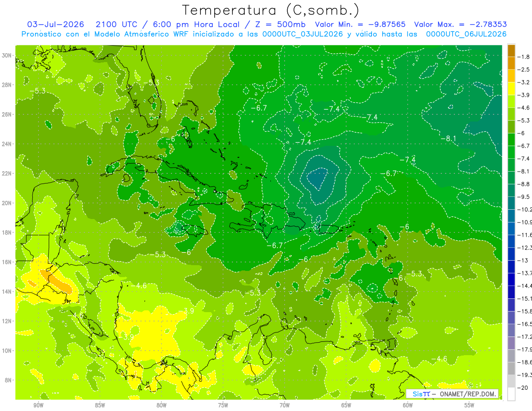This screenshot has width=532, height=411.
Task: Click the legend value "-20"
Action: (x=523, y=387)
